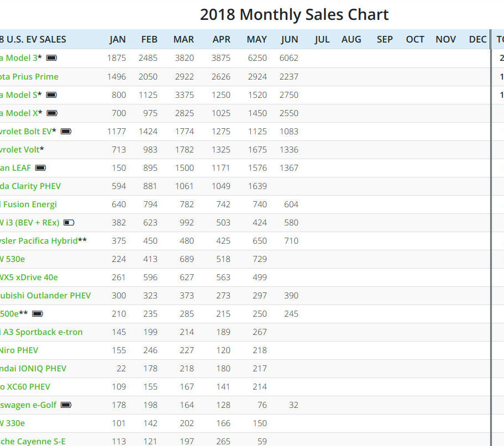Screen dimensions: 504x446
Task: Click the AUG column header
Action: [x=351, y=40]
